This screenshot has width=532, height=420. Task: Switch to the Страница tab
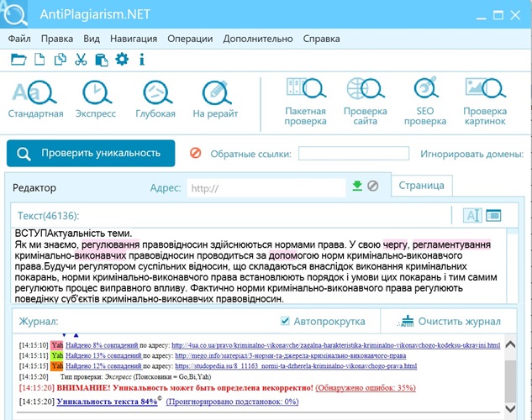click(421, 186)
